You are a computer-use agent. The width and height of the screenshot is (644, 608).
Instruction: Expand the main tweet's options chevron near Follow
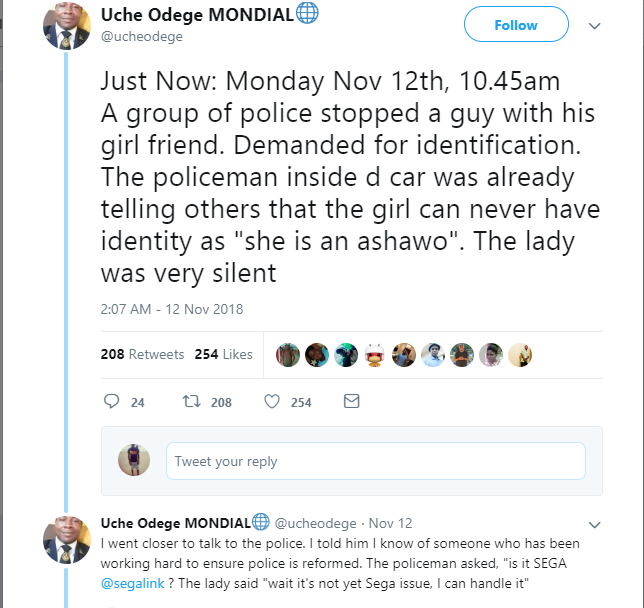594,26
